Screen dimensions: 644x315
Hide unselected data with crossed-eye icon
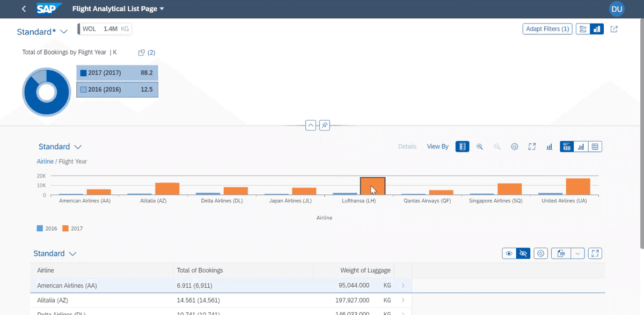[523, 253]
